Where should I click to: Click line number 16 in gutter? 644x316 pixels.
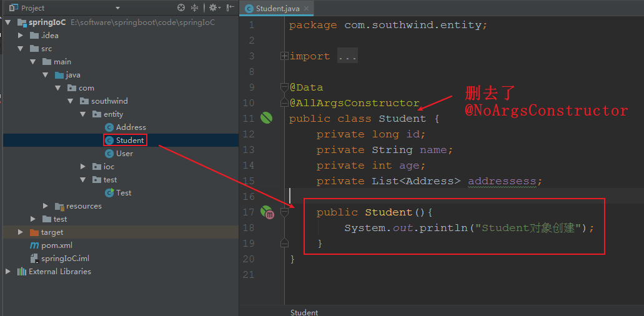point(248,197)
